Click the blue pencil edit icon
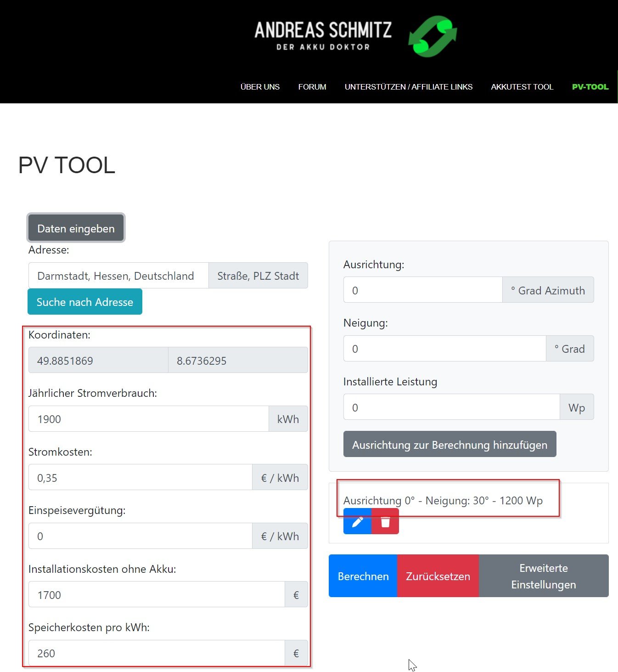 click(357, 522)
